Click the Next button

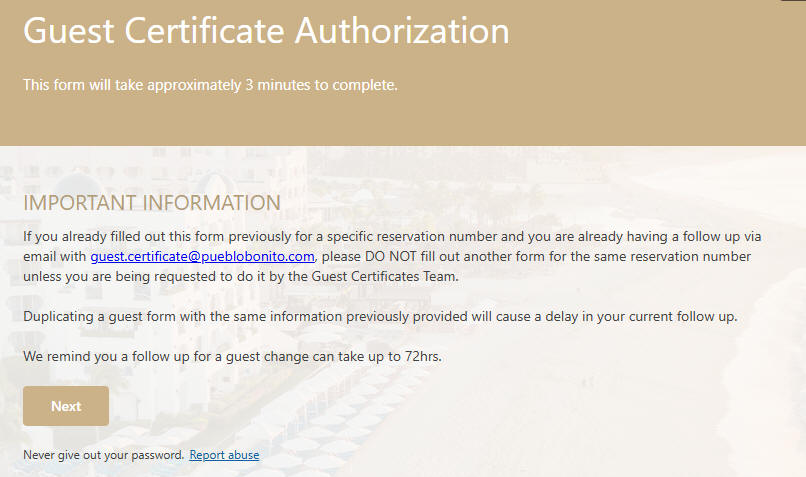(x=66, y=406)
